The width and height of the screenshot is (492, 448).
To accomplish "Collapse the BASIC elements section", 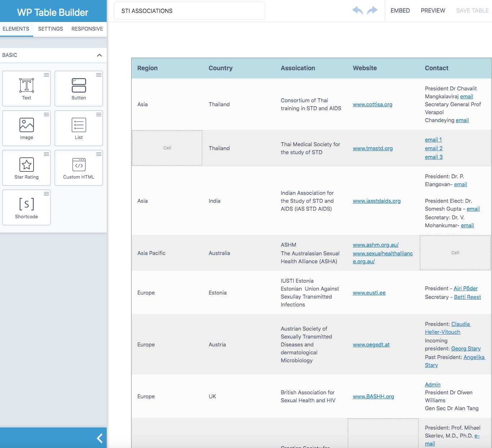I will pos(99,55).
